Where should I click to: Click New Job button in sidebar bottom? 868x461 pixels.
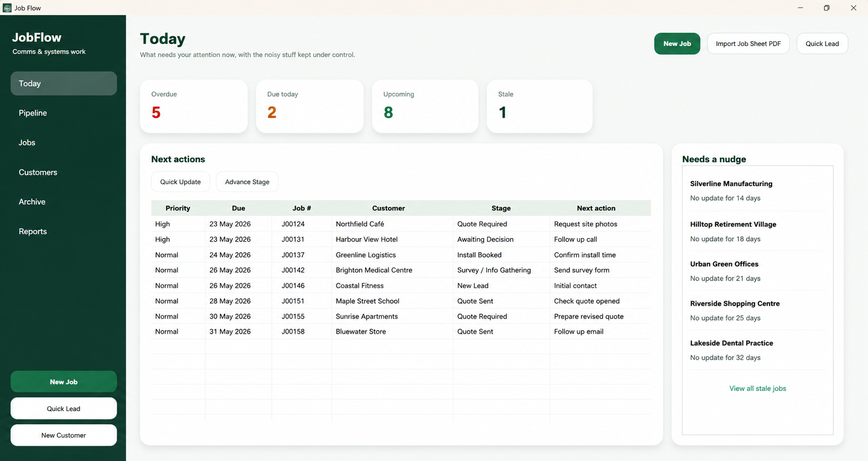click(x=64, y=382)
